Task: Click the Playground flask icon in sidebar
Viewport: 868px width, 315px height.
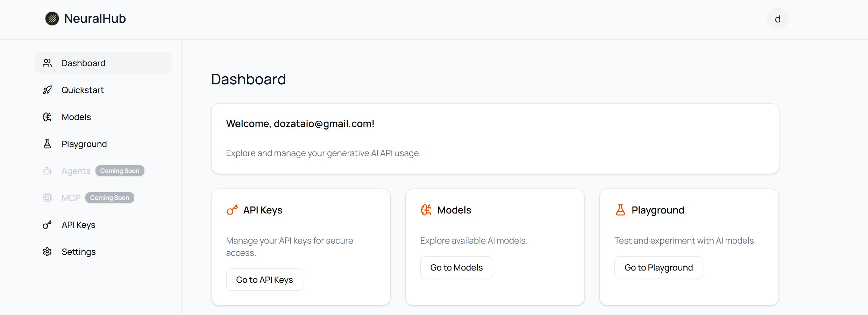Action: (x=47, y=144)
